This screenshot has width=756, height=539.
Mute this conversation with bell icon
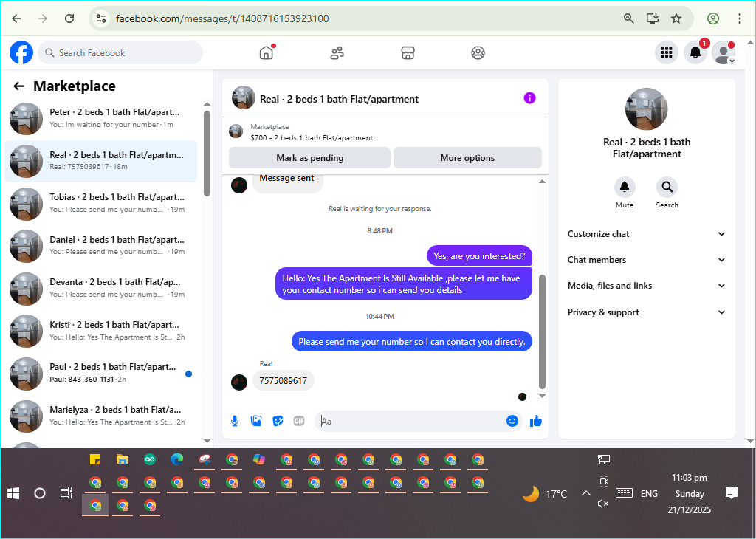tap(625, 187)
